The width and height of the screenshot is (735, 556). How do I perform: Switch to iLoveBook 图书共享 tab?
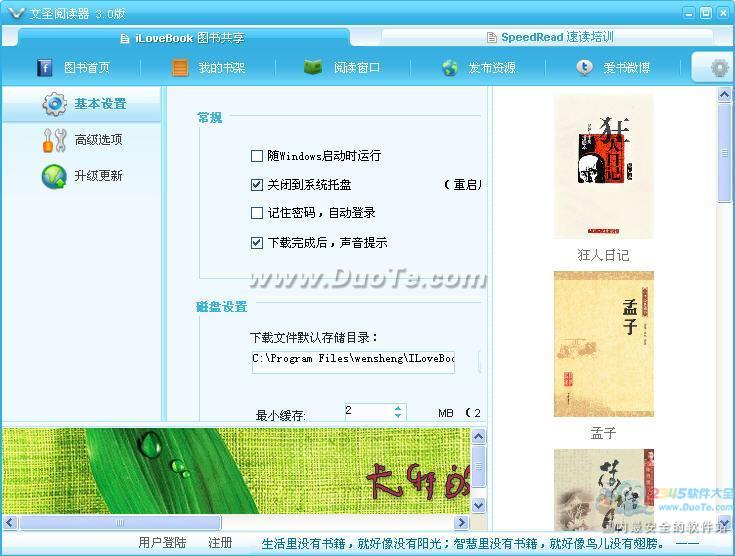click(x=190, y=38)
